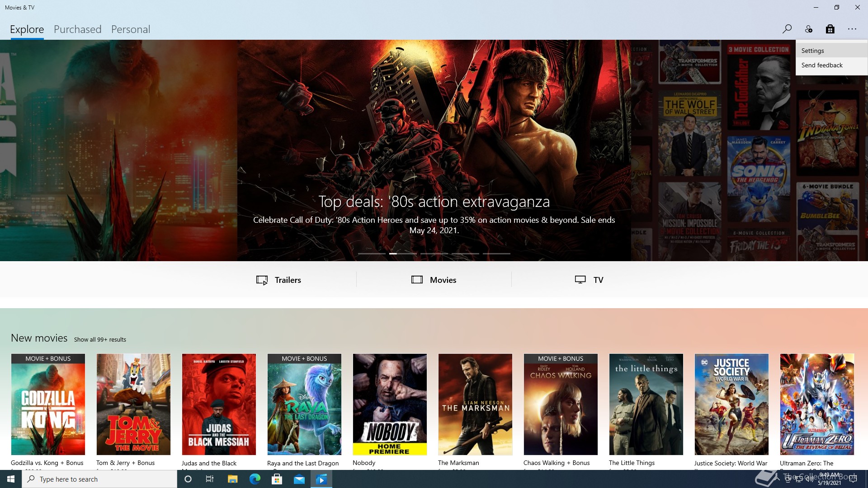The image size is (868, 488).
Task: Switch to the Personal tab
Action: pyautogui.click(x=131, y=29)
